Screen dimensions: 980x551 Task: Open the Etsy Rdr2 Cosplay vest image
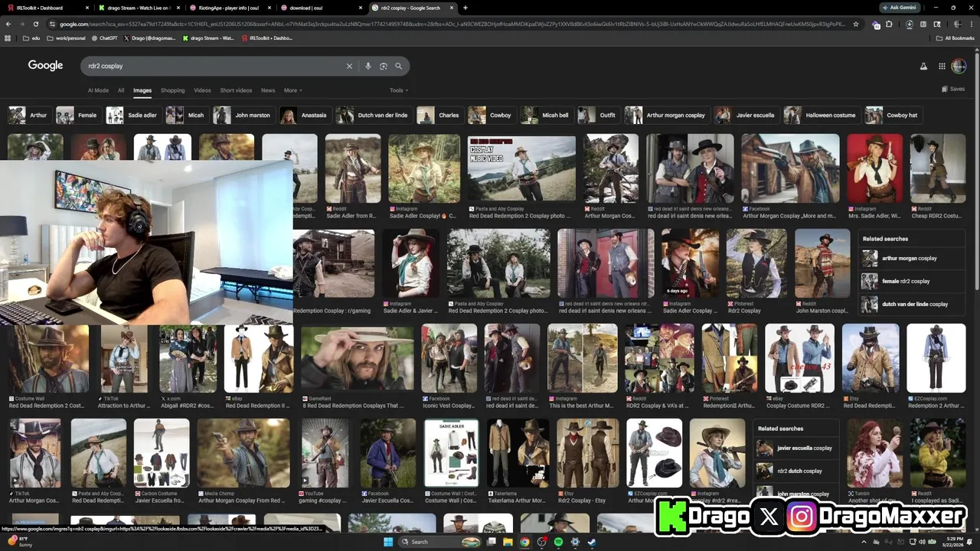pyautogui.click(x=588, y=452)
